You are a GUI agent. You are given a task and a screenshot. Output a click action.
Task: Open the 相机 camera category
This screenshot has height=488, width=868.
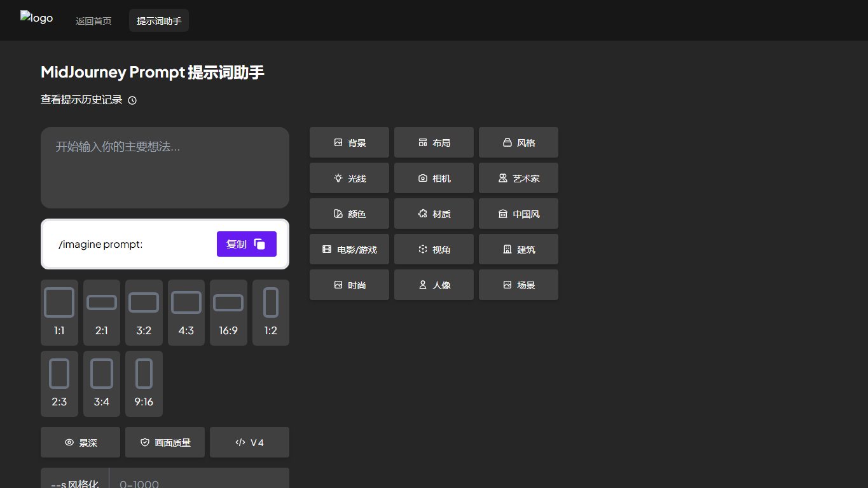click(x=434, y=178)
